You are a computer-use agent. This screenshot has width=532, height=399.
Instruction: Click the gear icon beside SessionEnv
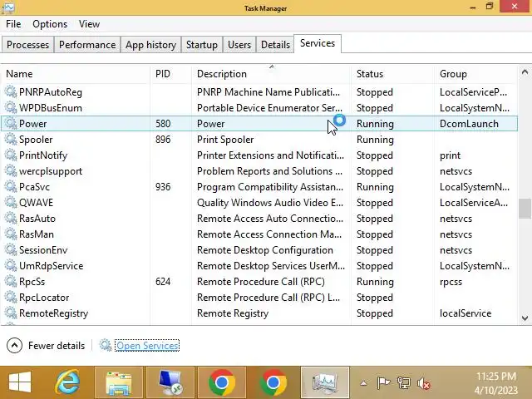pyautogui.click(x=11, y=250)
